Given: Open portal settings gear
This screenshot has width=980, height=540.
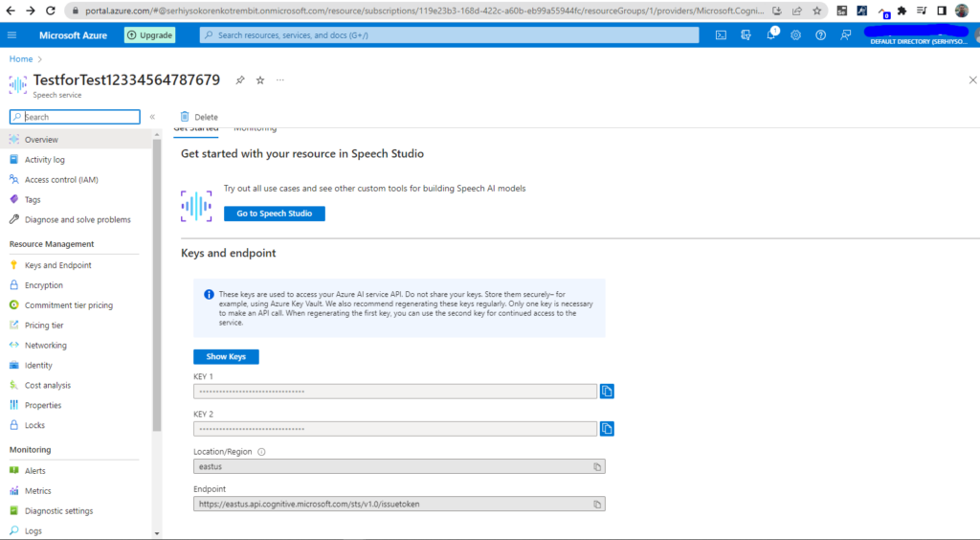Looking at the screenshot, I should (x=795, y=35).
